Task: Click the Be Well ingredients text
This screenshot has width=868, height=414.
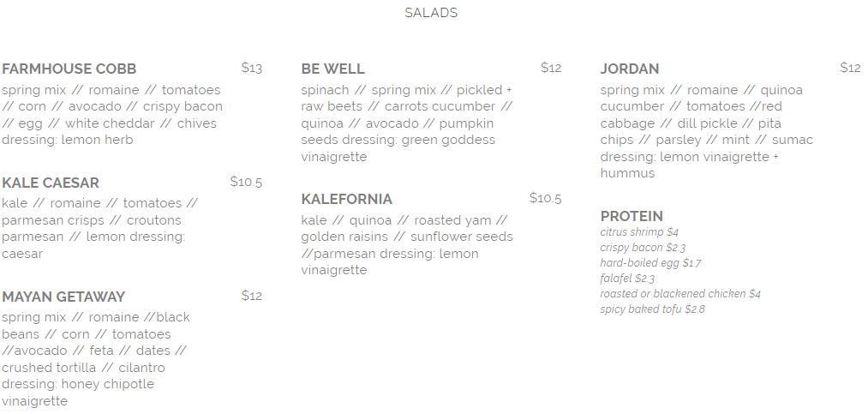Action: (x=407, y=123)
